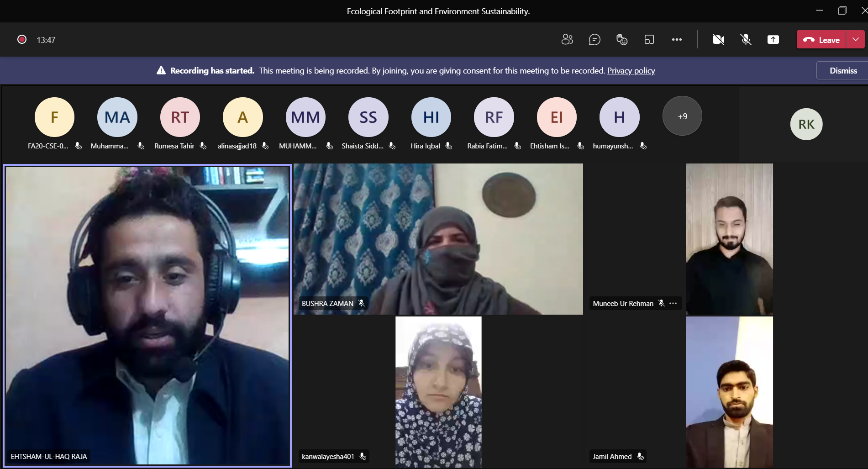
Task: Expand the Leave options dropdown arrow
Action: point(856,40)
